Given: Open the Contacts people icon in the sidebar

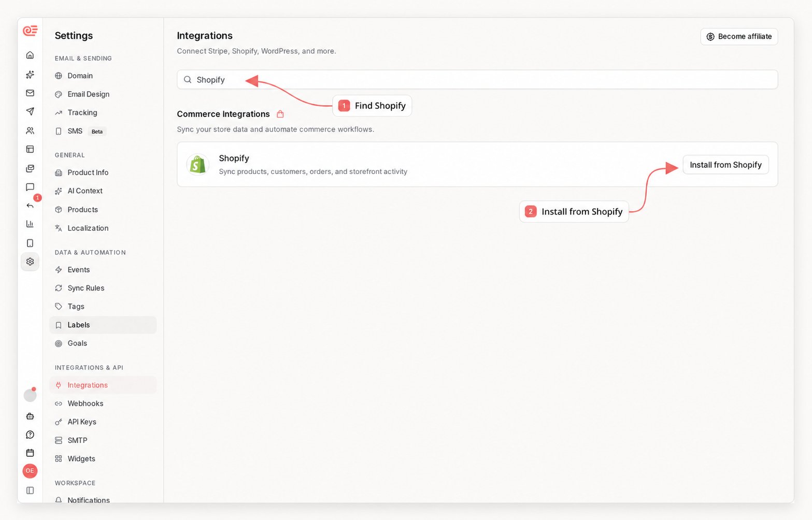Looking at the screenshot, I should point(30,131).
